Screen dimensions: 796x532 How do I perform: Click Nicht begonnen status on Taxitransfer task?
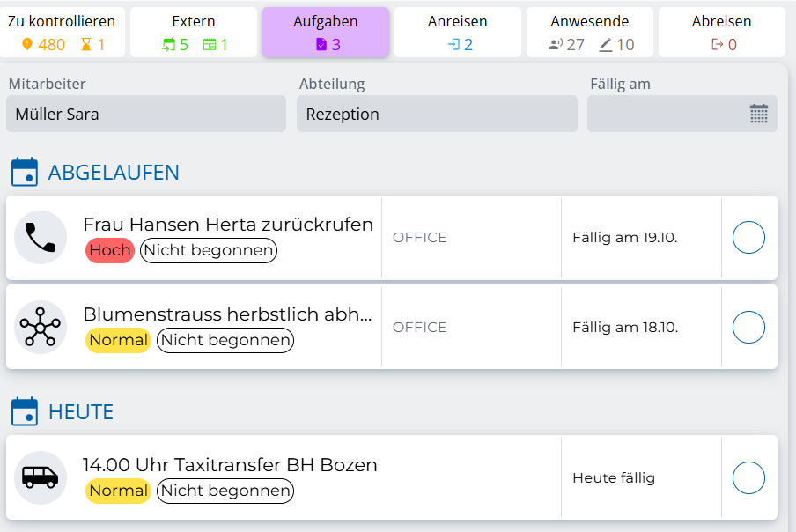pos(225,491)
